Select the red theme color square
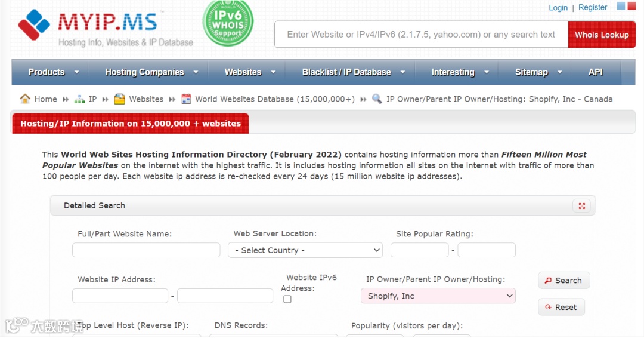 pos(631,6)
